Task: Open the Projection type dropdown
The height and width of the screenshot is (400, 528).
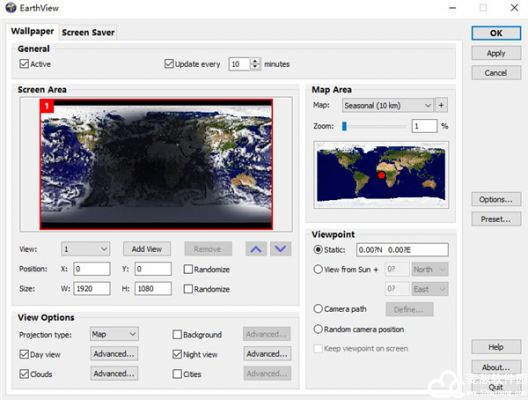Action: [x=114, y=334]
